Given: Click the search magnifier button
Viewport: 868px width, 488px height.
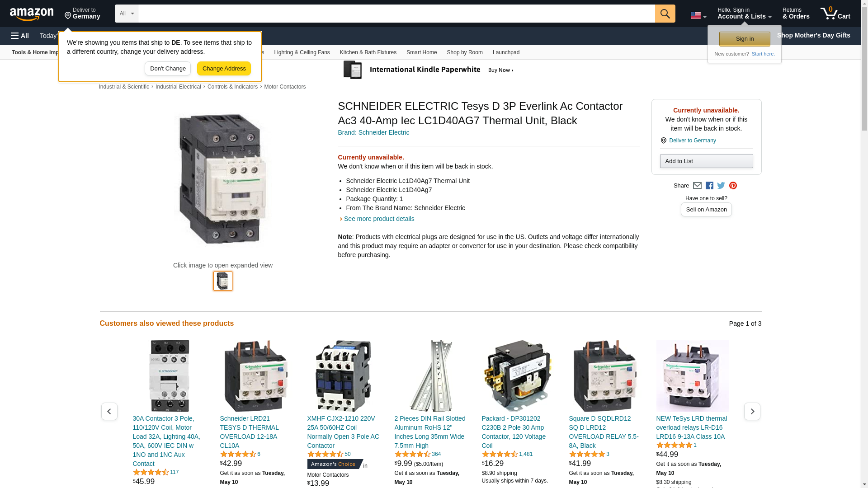Looking at the screenshot, I should click(665, 14).
